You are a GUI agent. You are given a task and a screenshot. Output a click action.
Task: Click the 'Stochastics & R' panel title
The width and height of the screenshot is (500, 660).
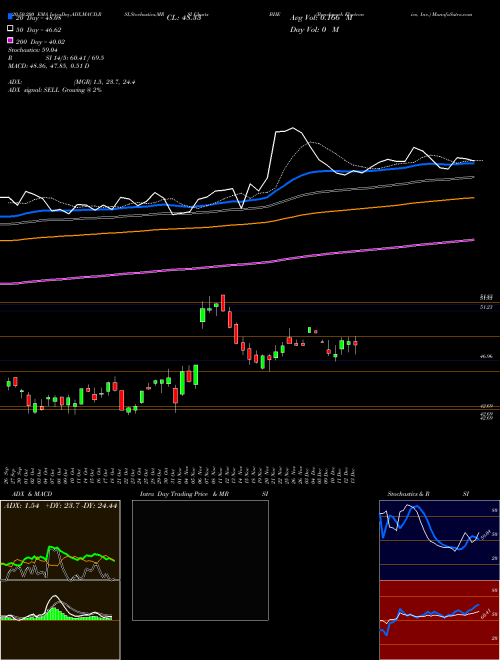408,494
